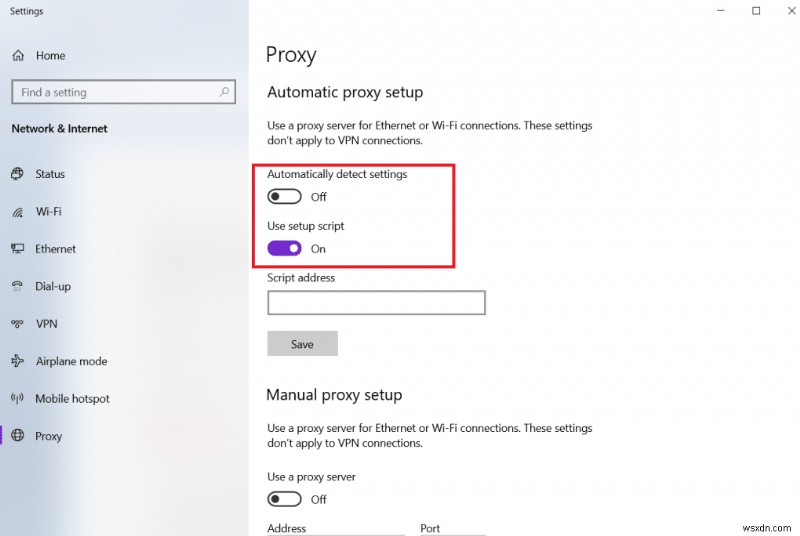Click the search magnifier icon

click(x=225, y=92)
